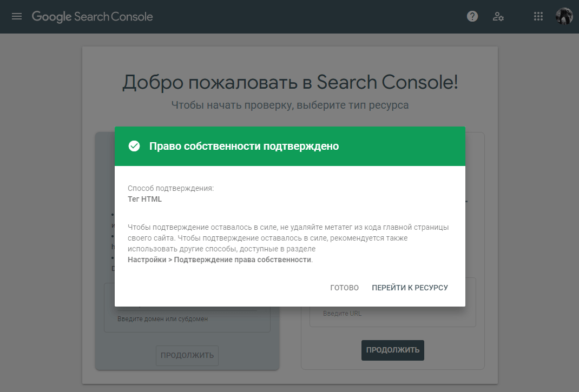The image size is (579, 392).
Task: Click 'Настройки > Подтверждение права собственности' text
Action: coord(219,260)
